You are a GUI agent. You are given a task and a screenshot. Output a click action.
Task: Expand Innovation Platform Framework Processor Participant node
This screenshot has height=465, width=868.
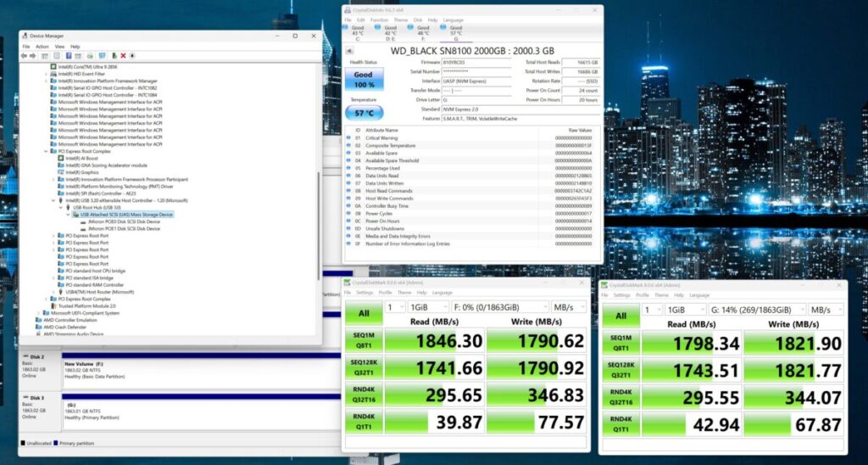point(53,179)
